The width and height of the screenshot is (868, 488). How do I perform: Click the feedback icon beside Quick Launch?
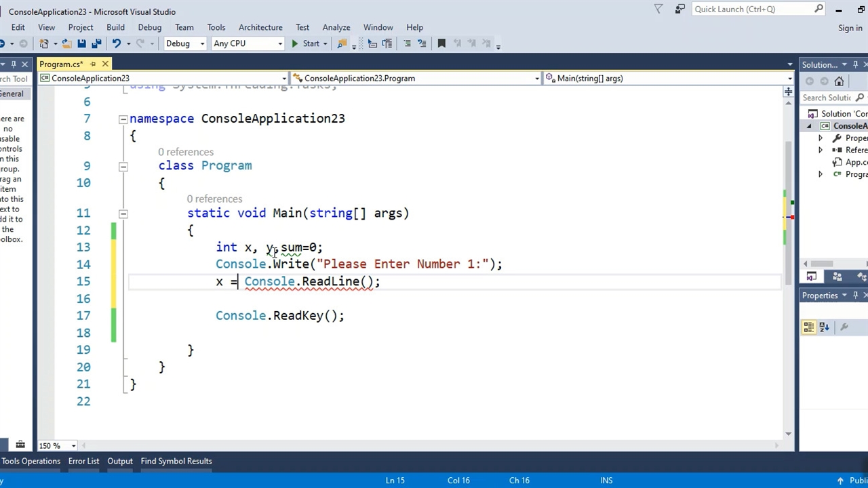[x=680, y=9]
